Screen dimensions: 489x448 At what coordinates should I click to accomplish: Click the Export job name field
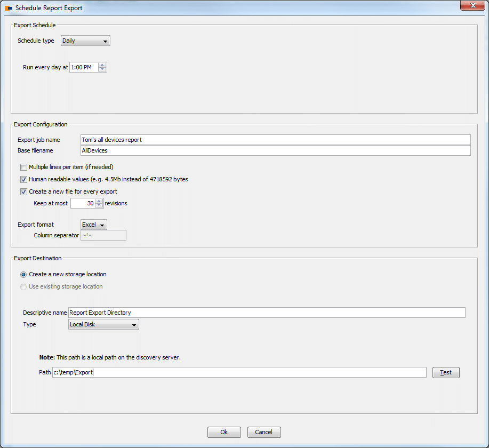(x=275, y=140)
